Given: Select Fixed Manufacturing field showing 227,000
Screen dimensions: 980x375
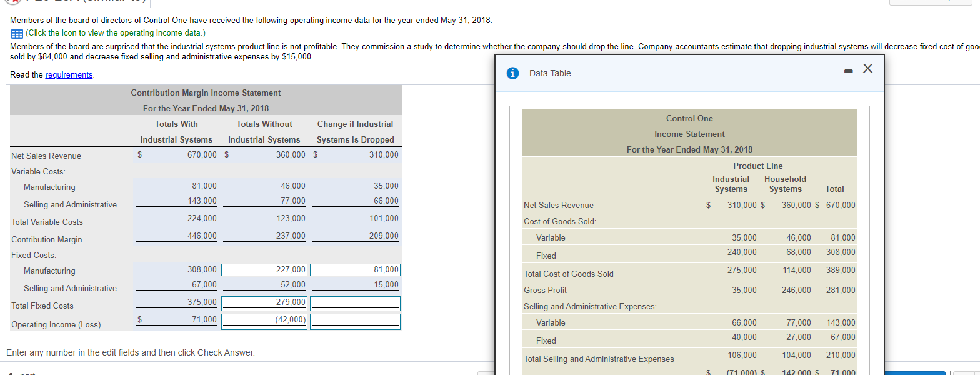Looking at the screenshot, I should [x=264, y=270].
